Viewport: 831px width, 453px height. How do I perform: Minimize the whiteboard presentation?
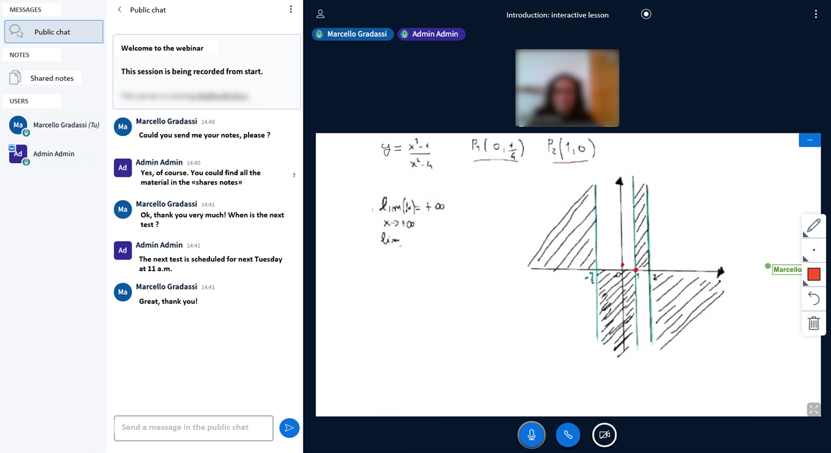click(x=810, y=140)
